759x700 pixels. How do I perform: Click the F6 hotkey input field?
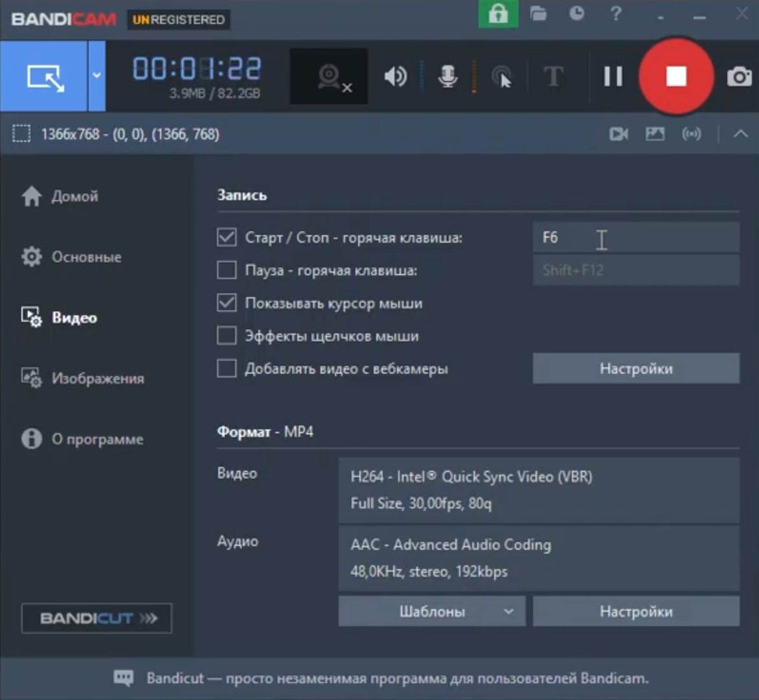click(x=636, y=237)
